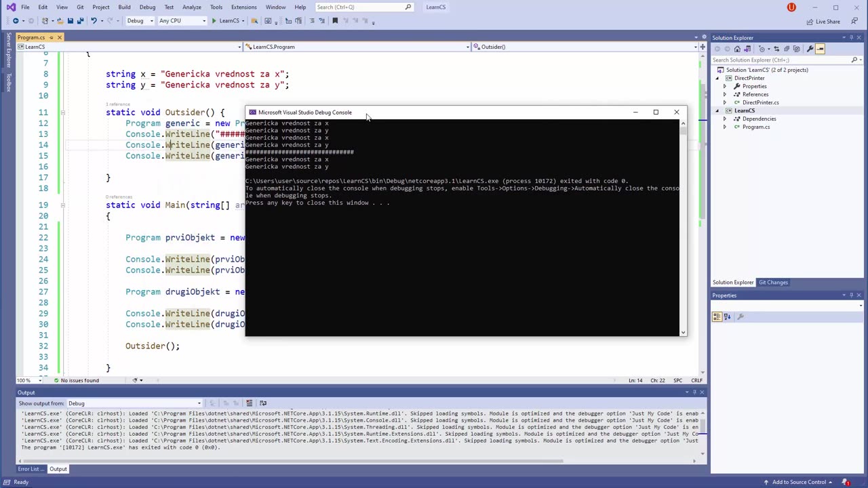Click the Save Program.cs toolbar icon
Image resolution: width=868 pixels, height=488 pixels.
70,20
